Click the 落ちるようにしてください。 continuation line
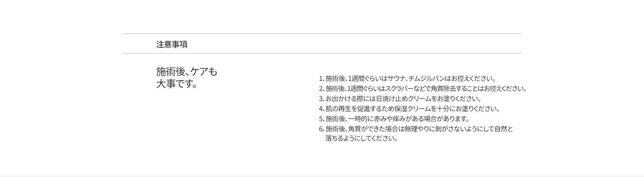 pyautogui.click(x=361, y=138)
